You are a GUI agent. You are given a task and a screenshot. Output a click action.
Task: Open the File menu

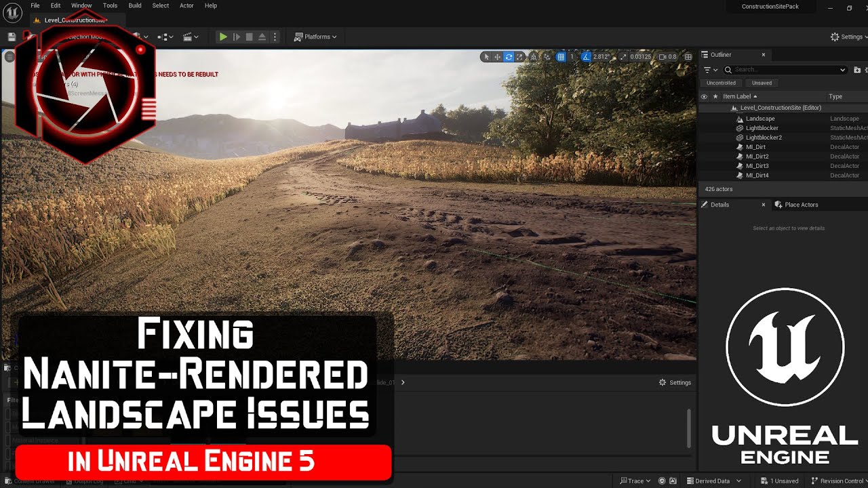point(35,5)
